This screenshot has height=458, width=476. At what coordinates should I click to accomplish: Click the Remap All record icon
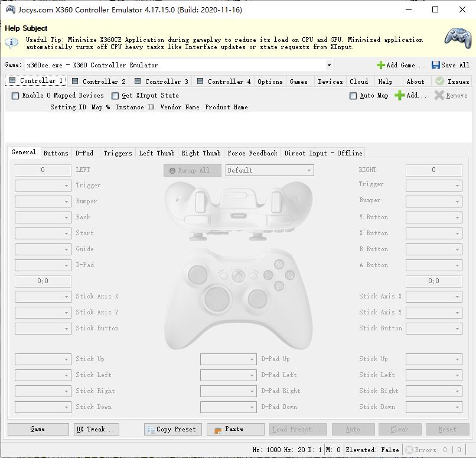172,171
